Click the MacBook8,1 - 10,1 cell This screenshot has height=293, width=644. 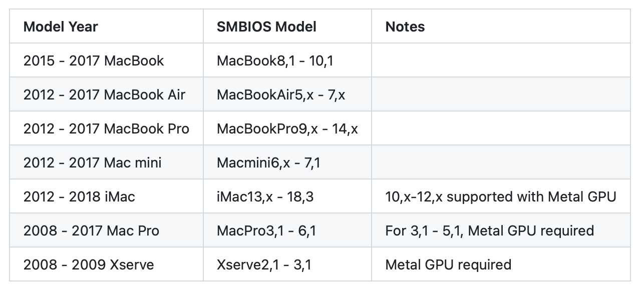pos(275,60)
